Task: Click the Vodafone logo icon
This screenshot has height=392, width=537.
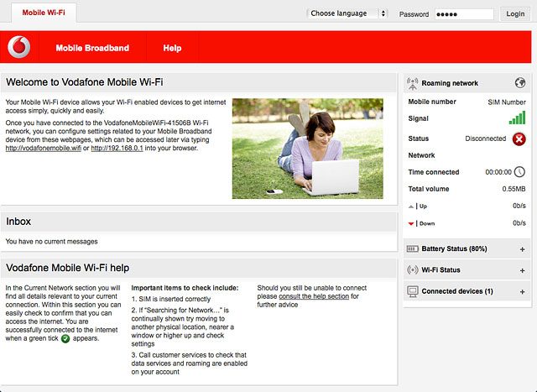Action: click(19, 47)
